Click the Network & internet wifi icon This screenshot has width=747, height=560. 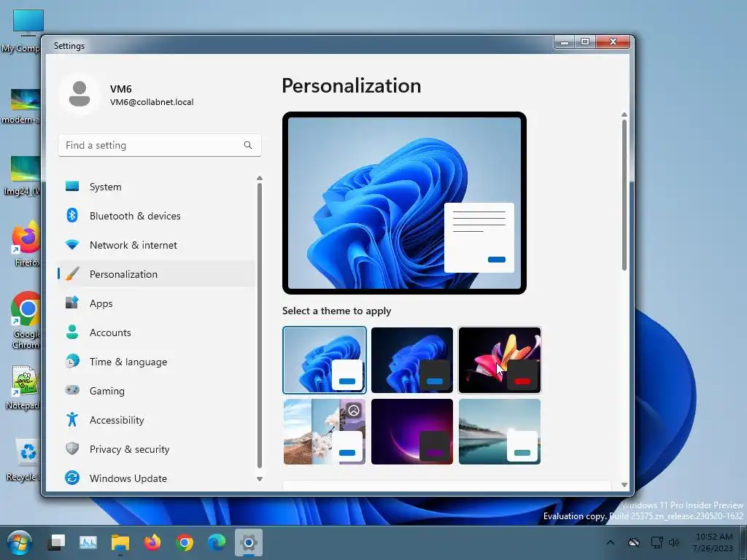tap(72, 245)
